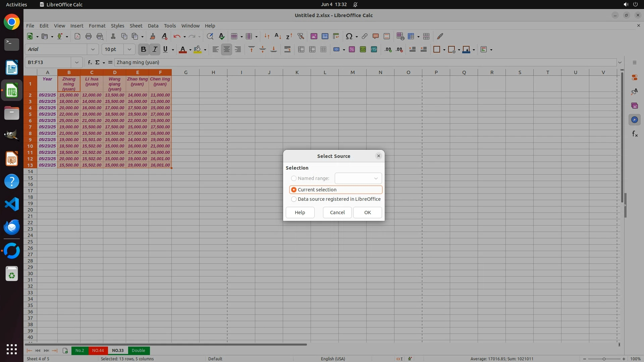
Task: Switch to the Double sheet tab
Action: click(x=138, y=350)
